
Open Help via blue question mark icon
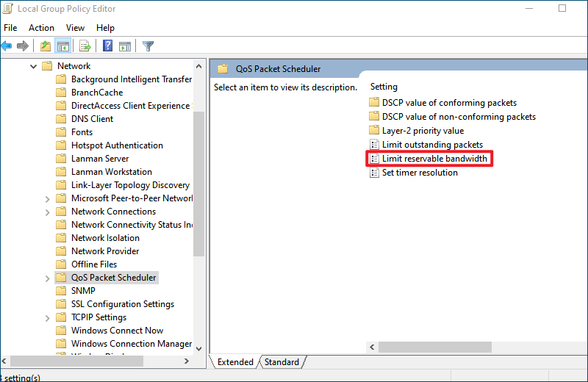click(x=107, y=46)
